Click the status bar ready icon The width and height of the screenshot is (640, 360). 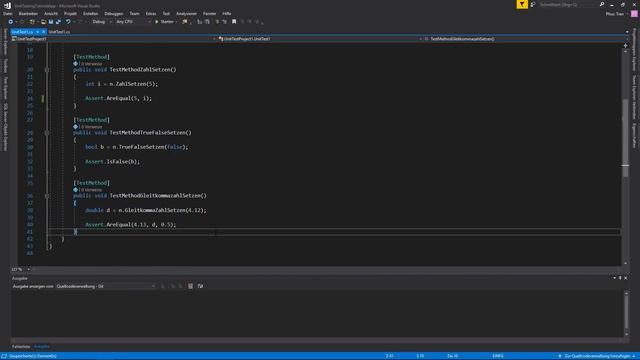(x=4, y=356)
